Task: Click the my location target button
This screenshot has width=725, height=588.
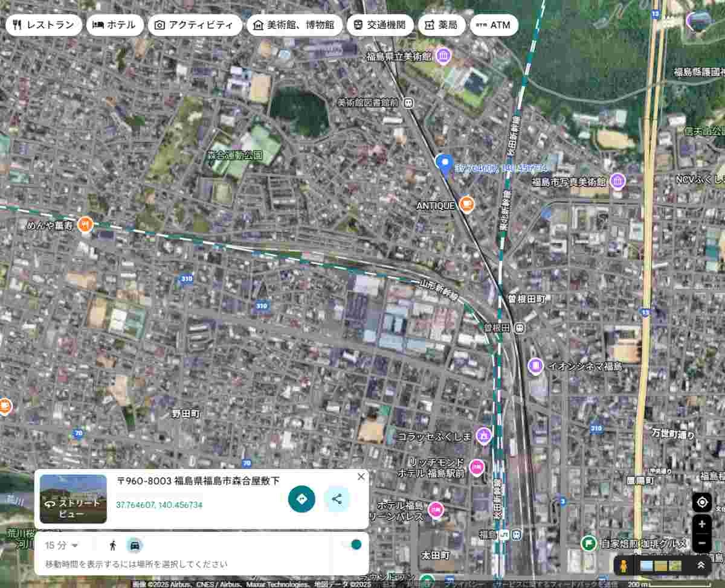Action: [701, 502]
